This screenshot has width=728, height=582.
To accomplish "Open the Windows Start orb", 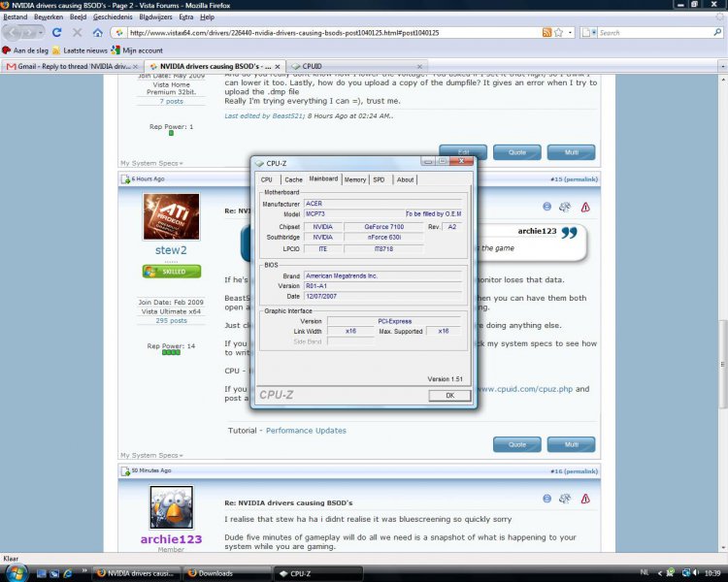I will [17, 572].
